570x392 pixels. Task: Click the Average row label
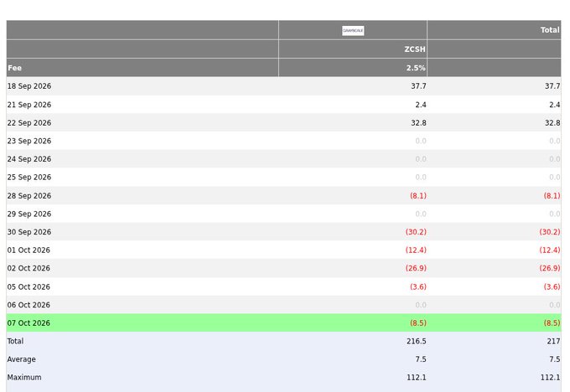click(22, 359)
